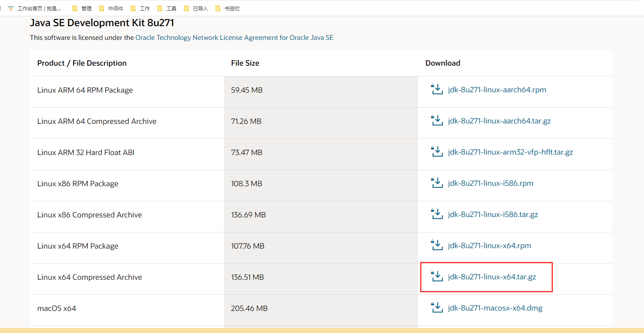Click the 136.69 MB file size
Image resolution: width=644 pixels, height=333 pixels.
click(248, 215)
